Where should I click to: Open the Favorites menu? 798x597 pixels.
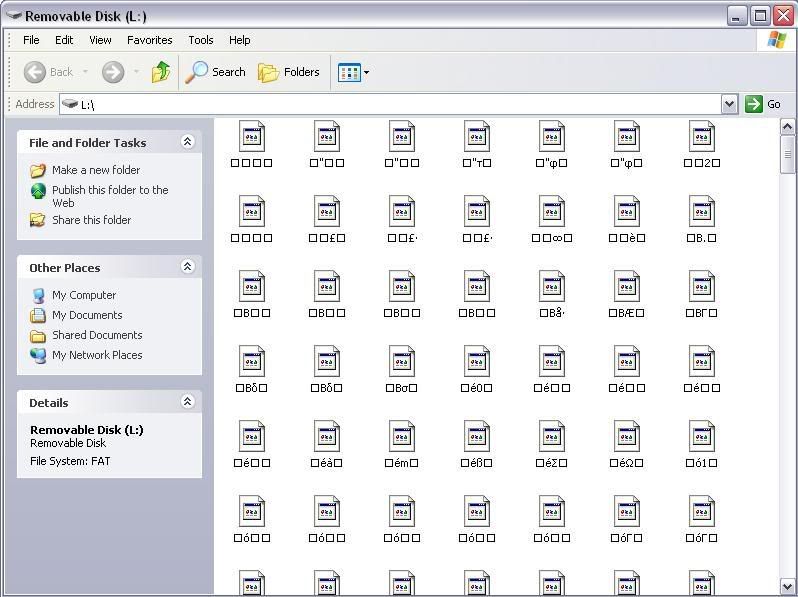[x=150, y=40]
